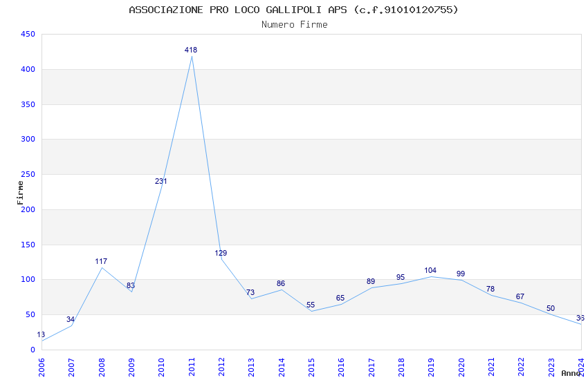Click the subtitle Numero Firme

tap(295, 25)
